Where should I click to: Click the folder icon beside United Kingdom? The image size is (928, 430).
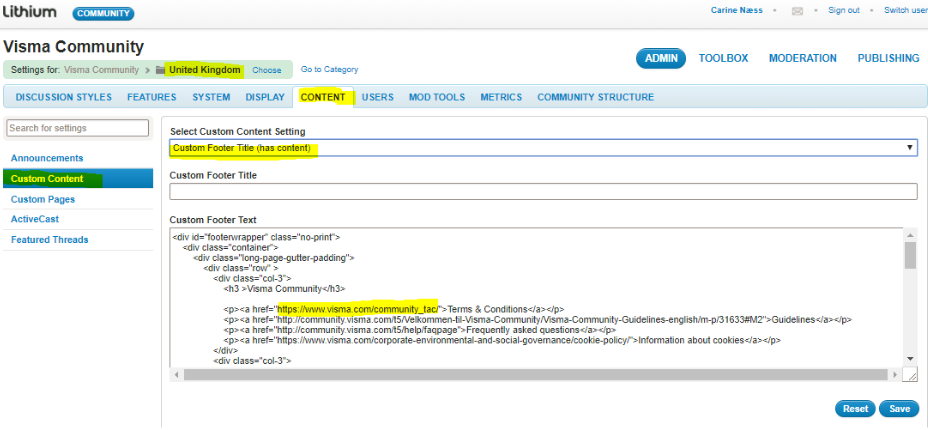click(x=160, y=70)
